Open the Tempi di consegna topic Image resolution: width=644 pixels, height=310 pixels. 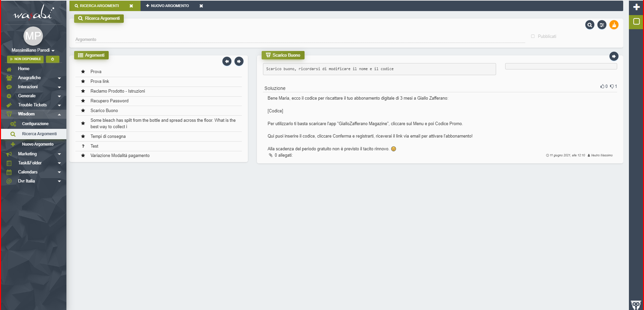[x=108, y=137]
